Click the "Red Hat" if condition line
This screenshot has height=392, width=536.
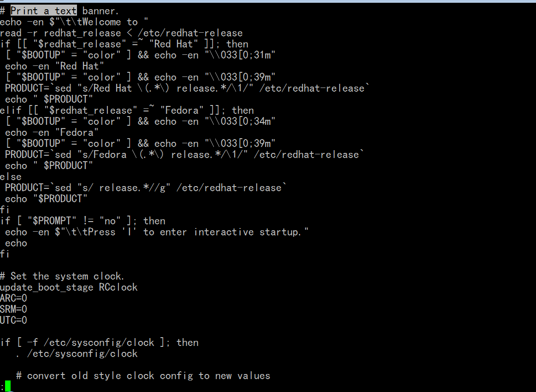124,44
